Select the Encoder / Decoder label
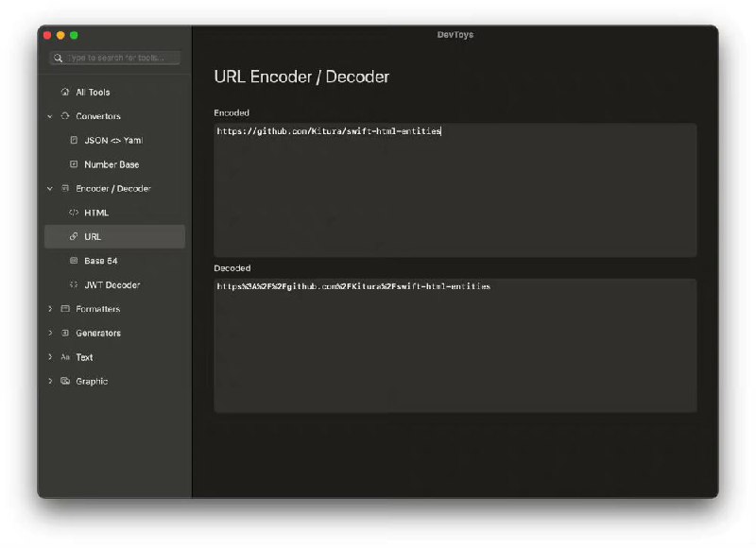756x548 pixels. point(113,188)
